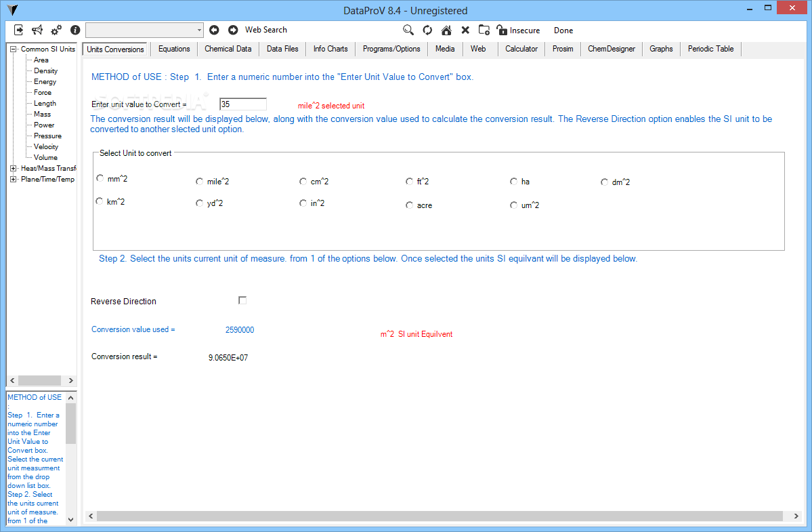Select Density in the units tree
This screenshot has width=812, height=532.
[x=45, y=71]
